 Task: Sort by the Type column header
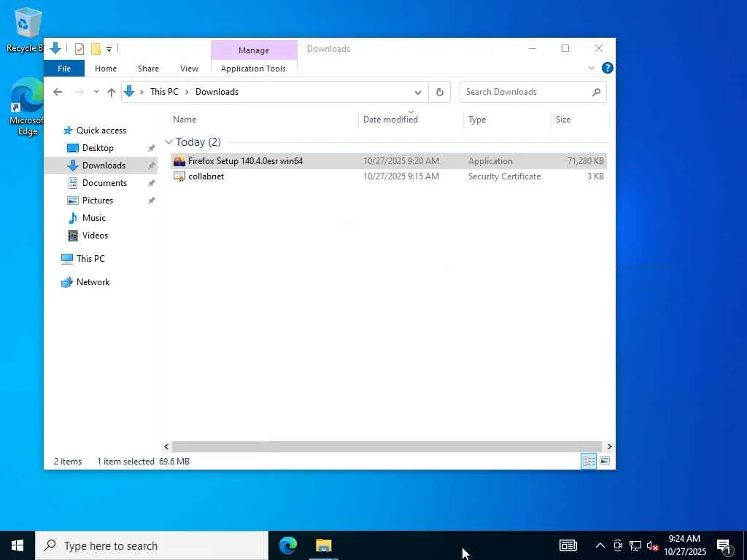point(507,120)
